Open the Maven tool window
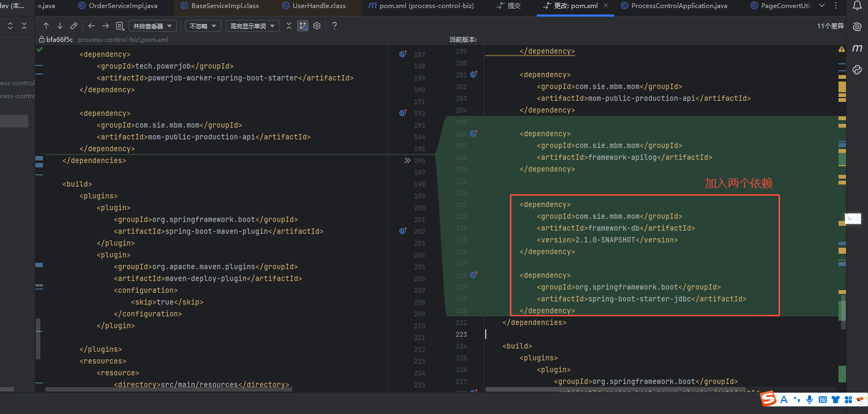The height and width of the screenshot is (414, 868). [857, 48]
